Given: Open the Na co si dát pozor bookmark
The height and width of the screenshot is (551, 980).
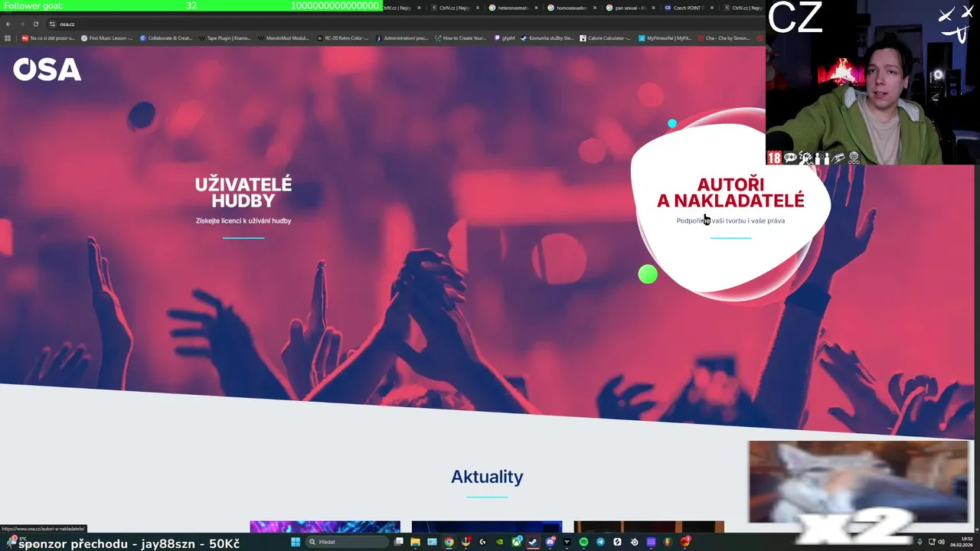Looking at the screenshot, I should pyautogui.click(x=48, y=37).
